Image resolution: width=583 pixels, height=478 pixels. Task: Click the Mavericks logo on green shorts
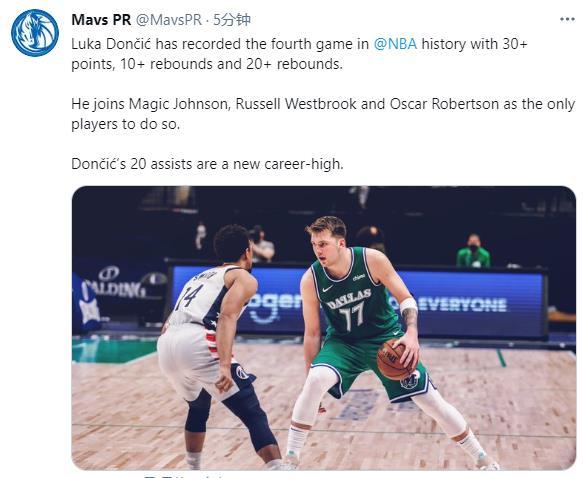point(410,380)
